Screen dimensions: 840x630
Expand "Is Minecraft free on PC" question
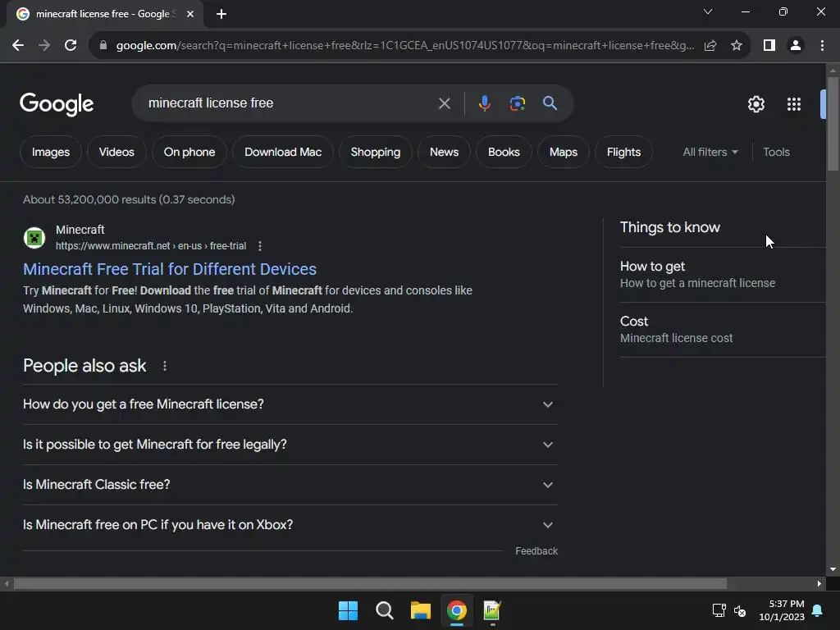pyautogui.click(x=290, y=525)
